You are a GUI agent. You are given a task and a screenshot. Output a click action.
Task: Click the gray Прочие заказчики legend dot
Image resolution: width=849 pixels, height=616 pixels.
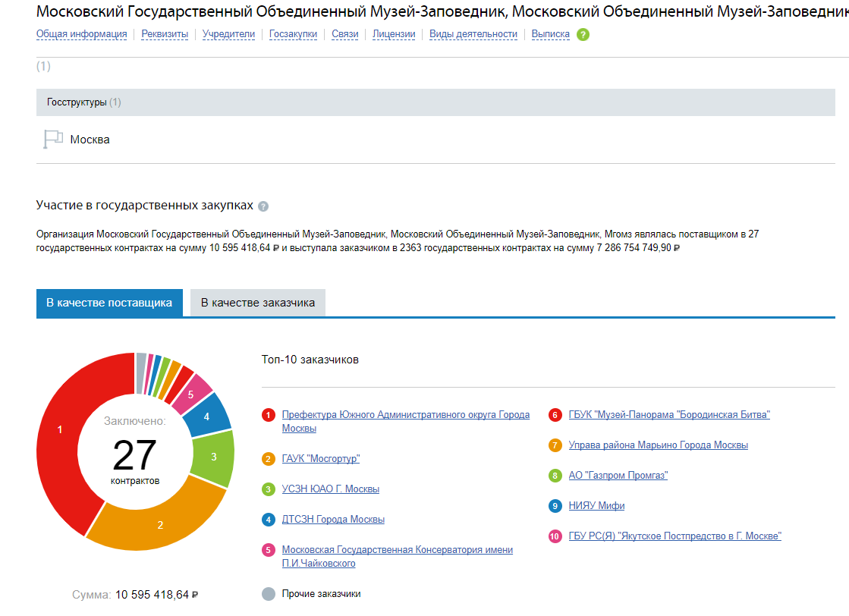(x=268, y=594)
